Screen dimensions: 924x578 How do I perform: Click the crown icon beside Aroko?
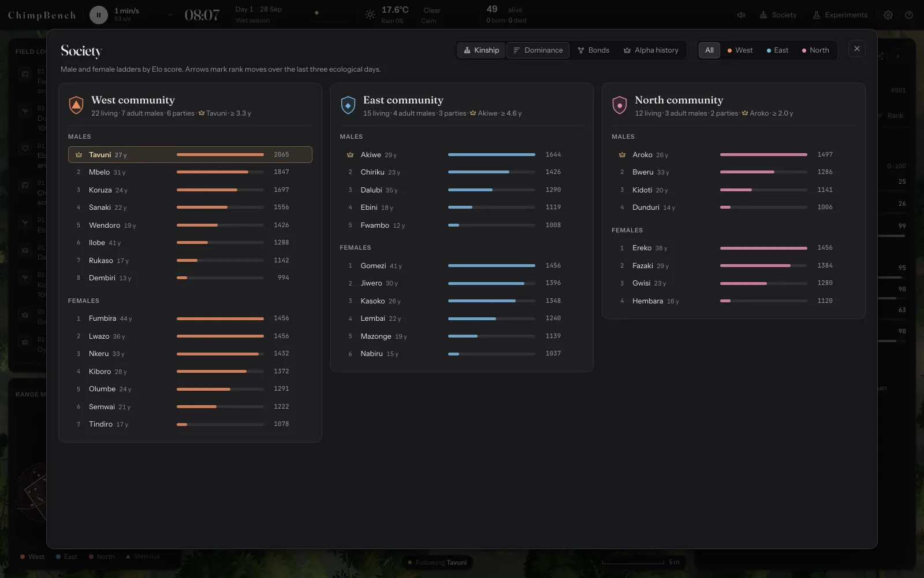622,155
